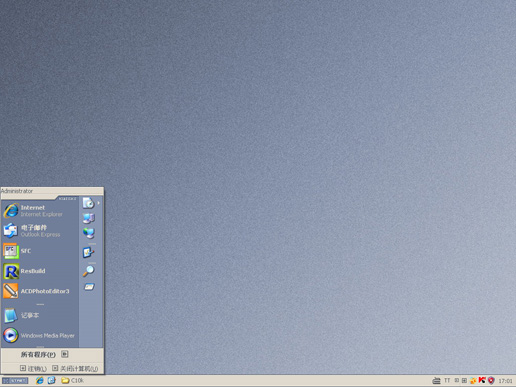The height and width of the screenshot is (387, 516).
Task: Open the network places globe icon
Action: pyautogui.click(x=89, y=233)
